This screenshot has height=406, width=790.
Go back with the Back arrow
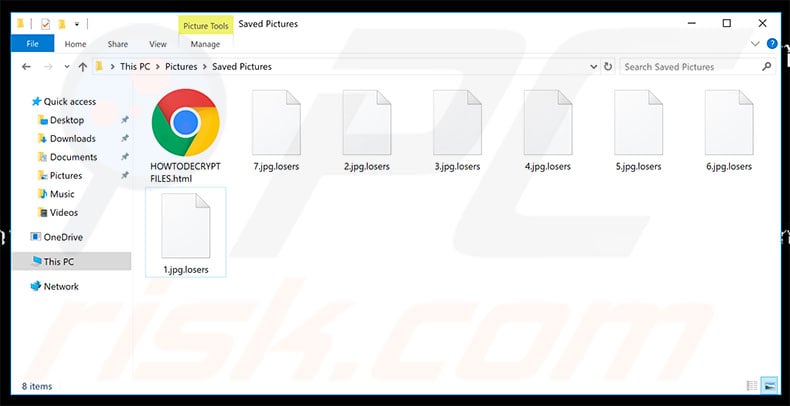click(x=26, y=66)
